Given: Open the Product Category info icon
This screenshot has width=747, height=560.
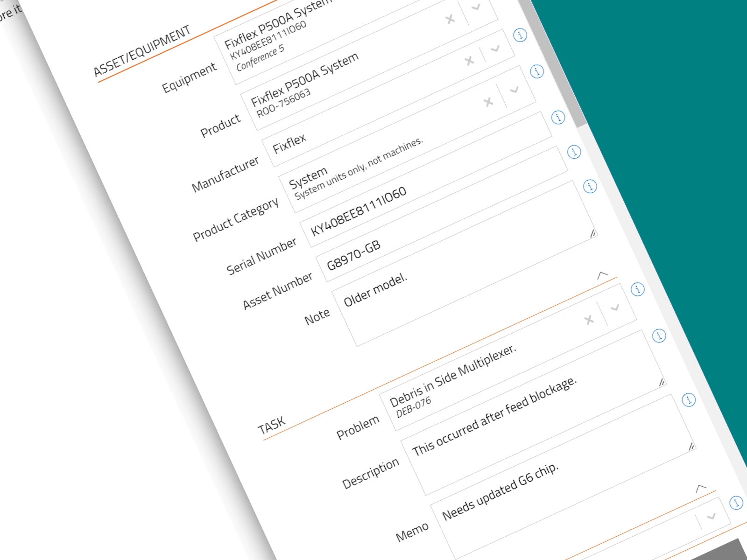Looking at the screenshot, I should [x=537, y=71].
